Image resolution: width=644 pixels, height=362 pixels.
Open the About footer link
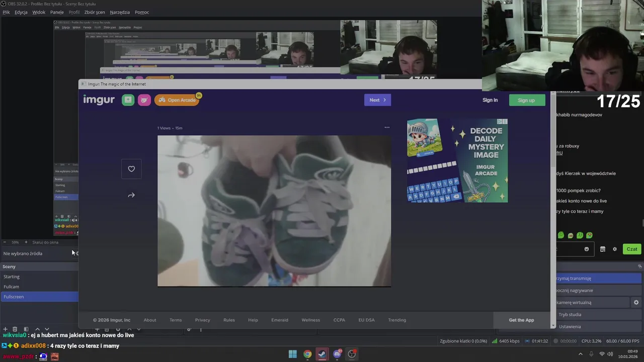coord(150,320)
